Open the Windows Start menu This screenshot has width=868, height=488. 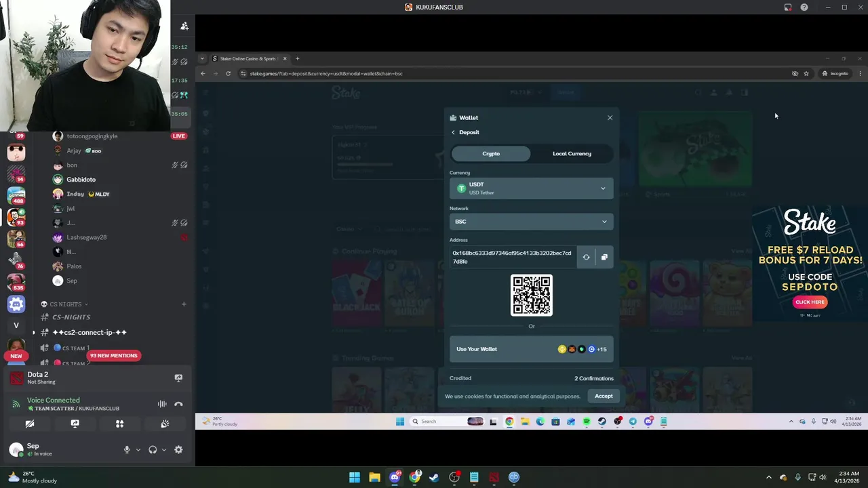[355, 477]
